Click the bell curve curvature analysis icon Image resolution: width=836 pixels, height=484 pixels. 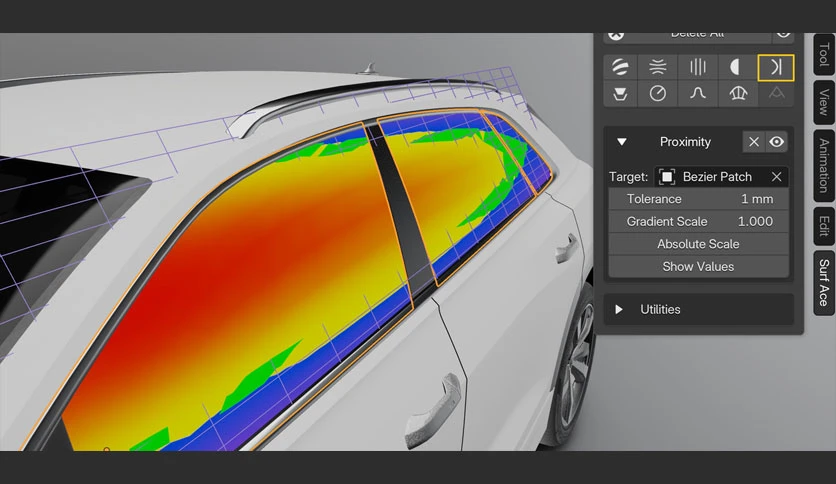tap(697, 94)
